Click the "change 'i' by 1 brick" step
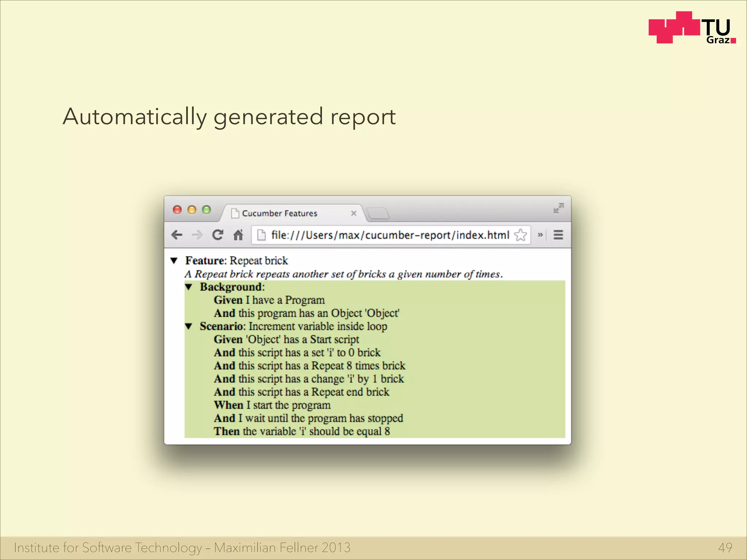Screen dimensions: 747x560 (309, 379)
